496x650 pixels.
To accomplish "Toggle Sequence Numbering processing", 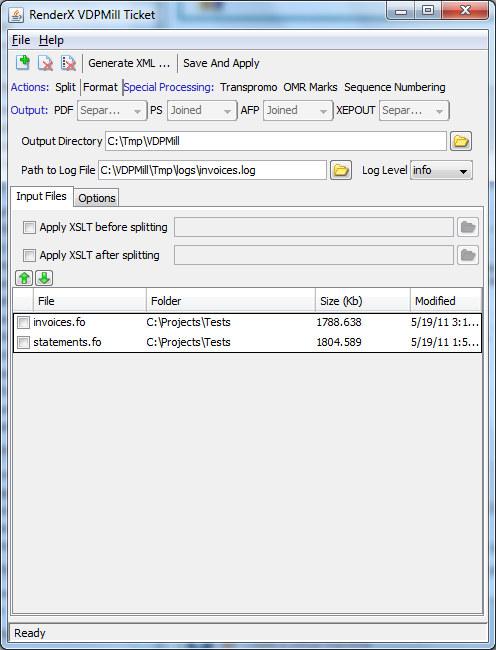I will [394, 87].
